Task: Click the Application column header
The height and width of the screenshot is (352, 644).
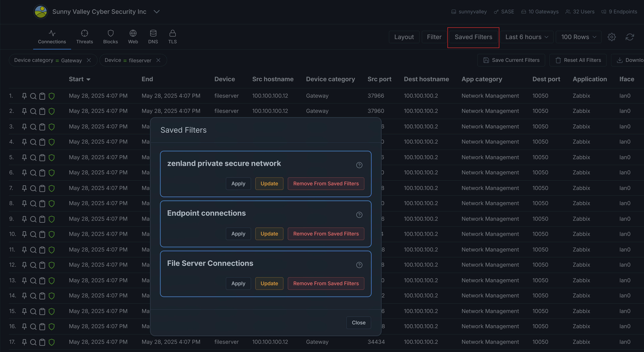Action: point(590,79)
